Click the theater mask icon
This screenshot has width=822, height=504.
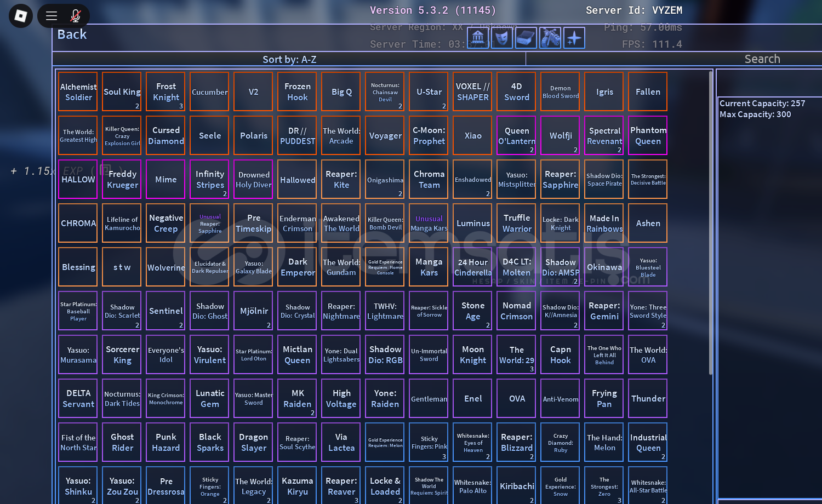(x=502, y=38)
